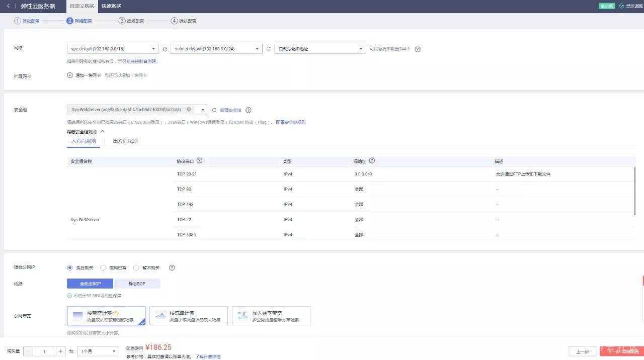The image size is (644, 360).
Task: Clear the selected Sys-WebServer security group
Action: click(x=189, y=109)
